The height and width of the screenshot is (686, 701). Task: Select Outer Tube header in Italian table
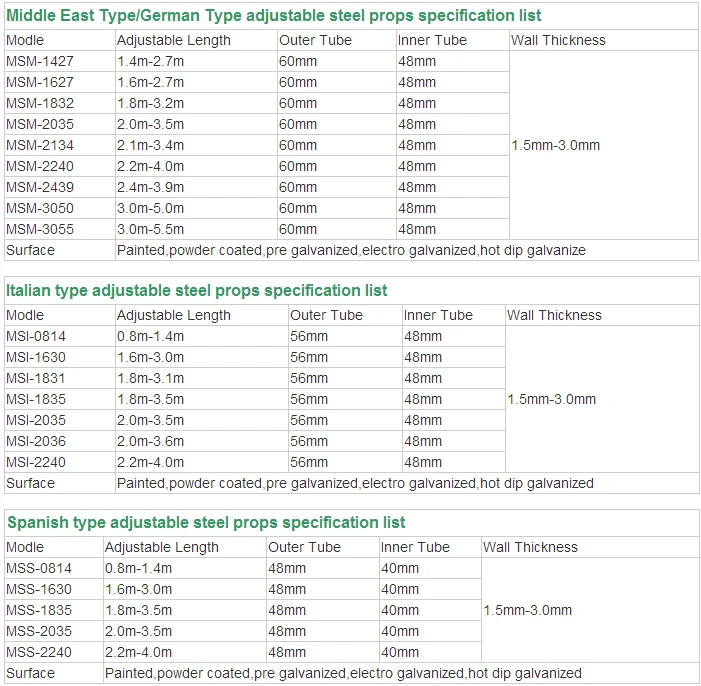tap(326, 315)
